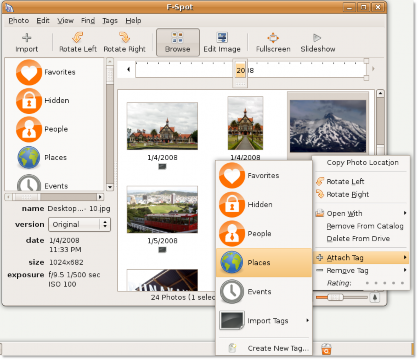418x360 pixels.
Task: Select Favorites tag in left sidebar
Action: pyautogui.click(x=46, y=72)
